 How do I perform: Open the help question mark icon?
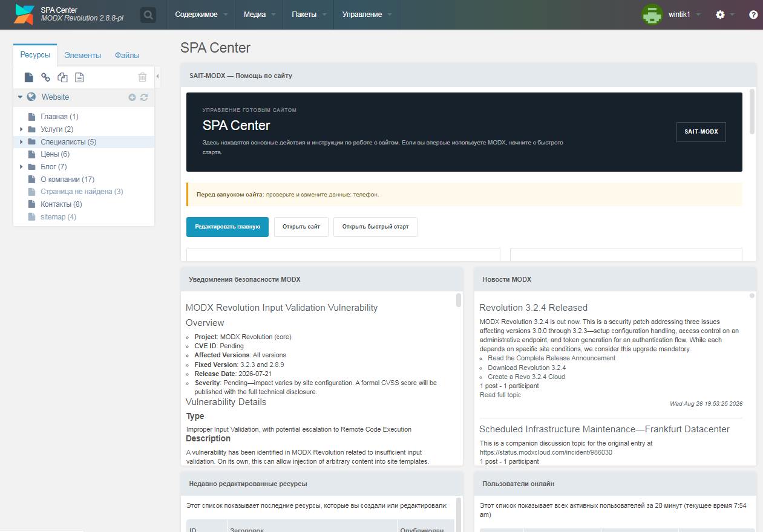coord(753,15)
